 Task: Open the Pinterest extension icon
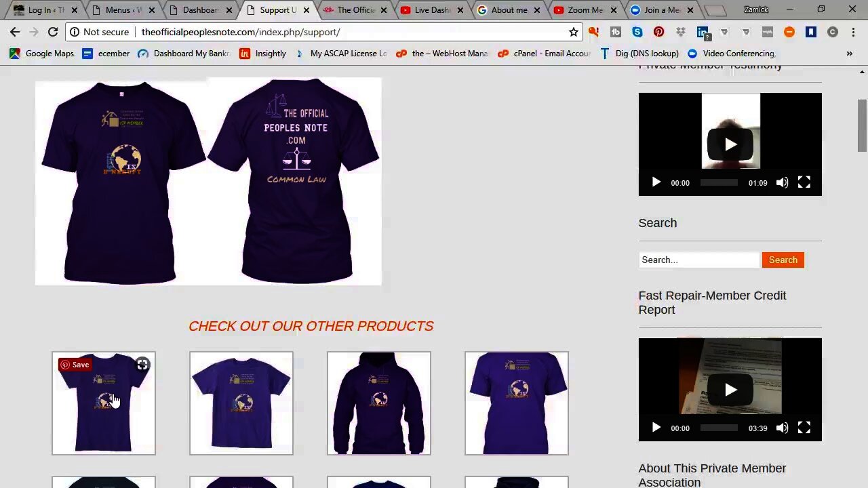[658, 32]
